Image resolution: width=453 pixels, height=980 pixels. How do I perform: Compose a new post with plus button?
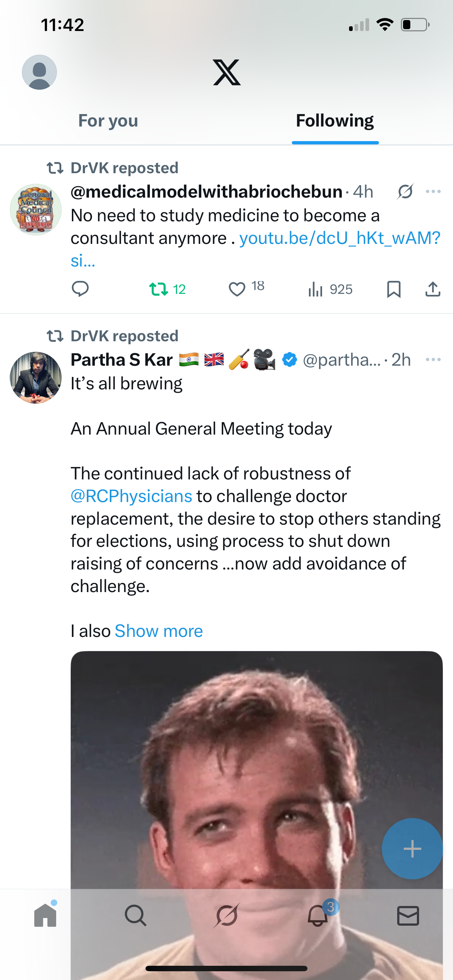(412, 849)
